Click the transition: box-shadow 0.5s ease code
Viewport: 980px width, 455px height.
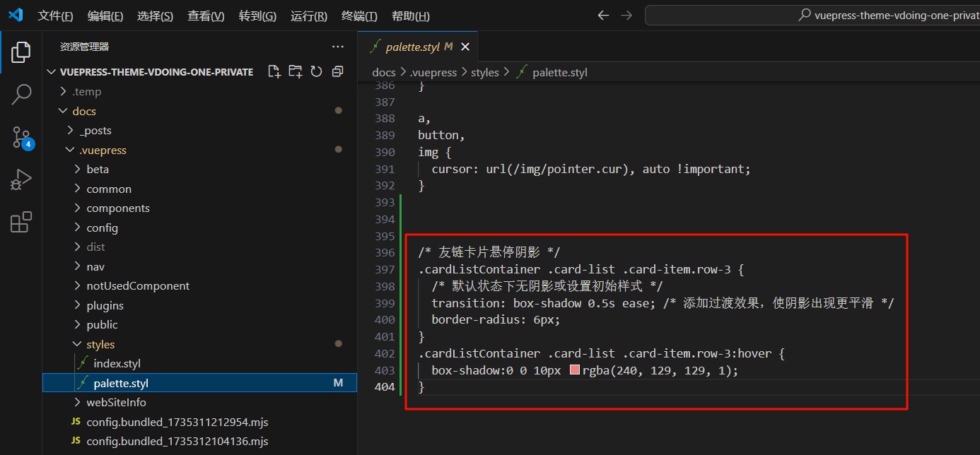pyautogui.click(x=544, y=303)
